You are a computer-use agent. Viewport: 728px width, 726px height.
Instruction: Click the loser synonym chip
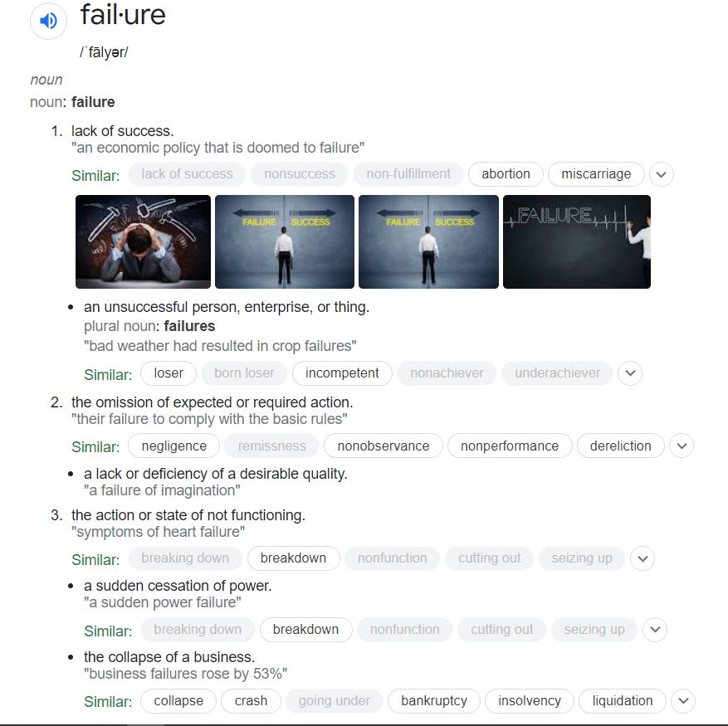169,373
